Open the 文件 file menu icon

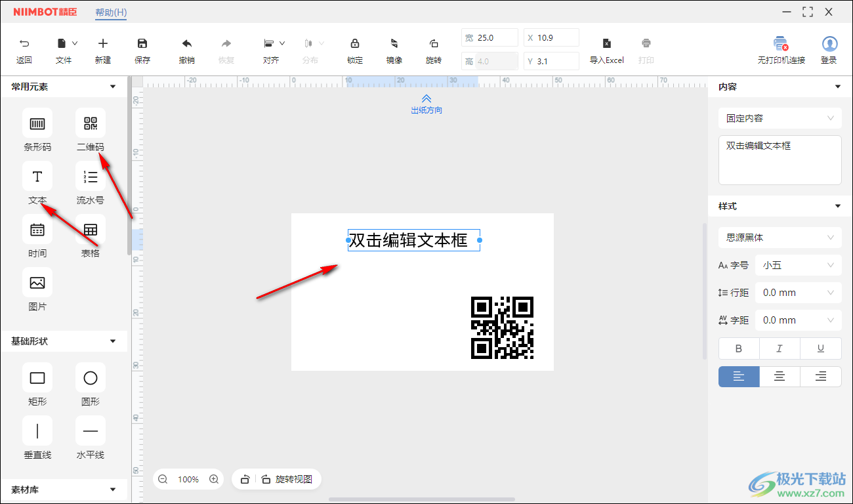62,44
